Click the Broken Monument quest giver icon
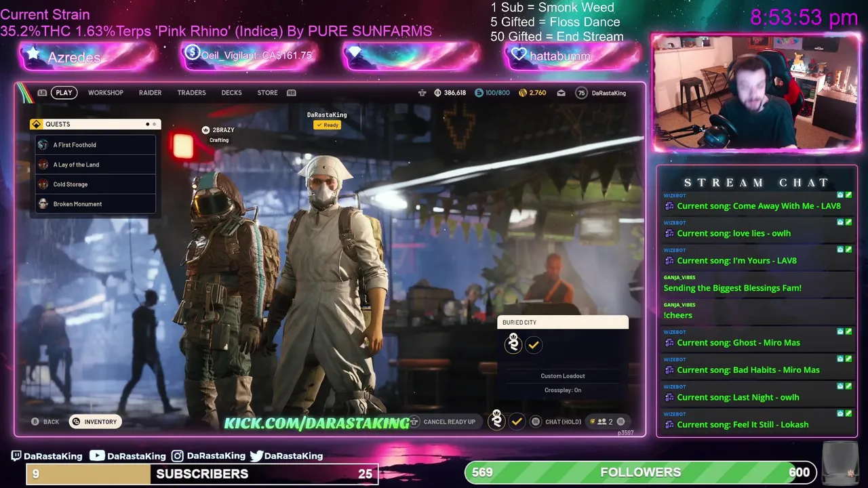This screenshot has width=868, height=488. [43, 204]
